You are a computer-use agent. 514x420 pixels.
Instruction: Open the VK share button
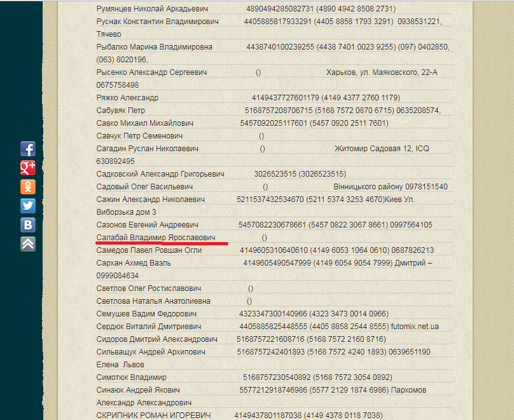(x=28, y=225)
